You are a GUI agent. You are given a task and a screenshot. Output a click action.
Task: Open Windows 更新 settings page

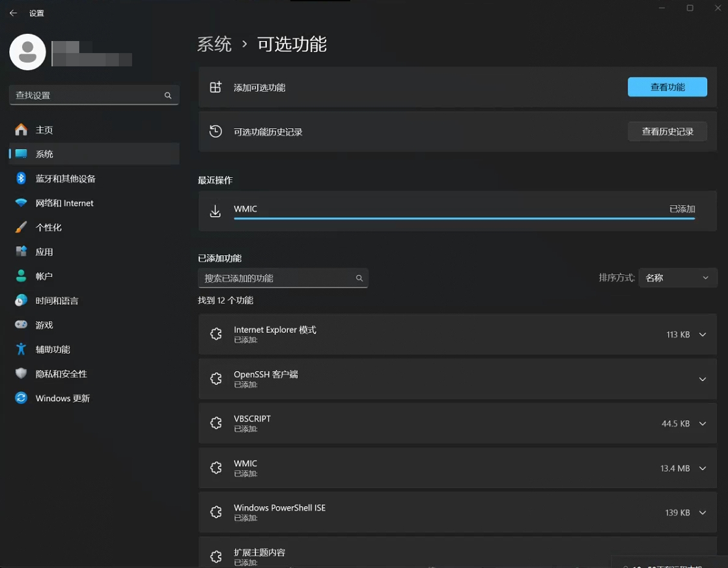tap(94, 398)
